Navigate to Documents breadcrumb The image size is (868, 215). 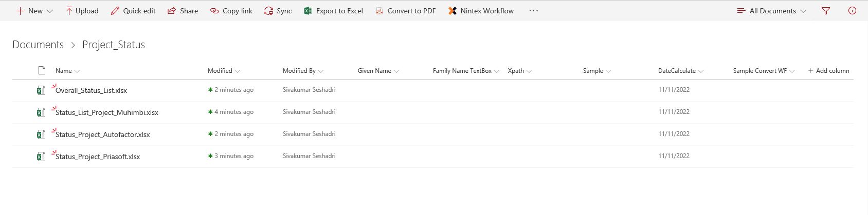pyautogui.click(x=38, y=45)
